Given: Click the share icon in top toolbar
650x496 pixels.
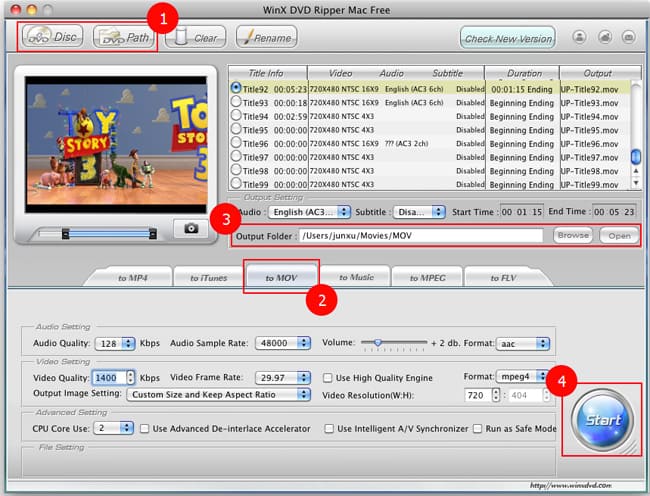Looking at the screenshot, I should point(605,37).
